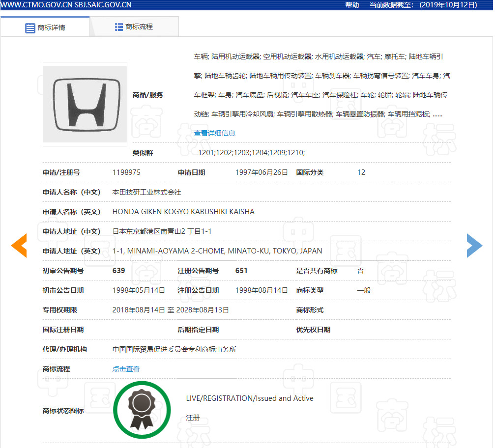
Task: Switch to the 商标流程 tab
Action: [x=134, y=27]
